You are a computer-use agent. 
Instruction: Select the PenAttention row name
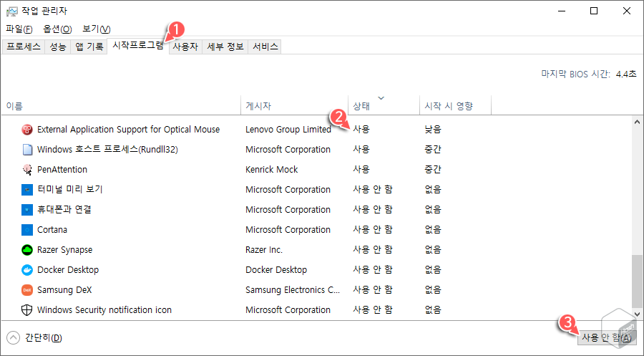[62, 169]
